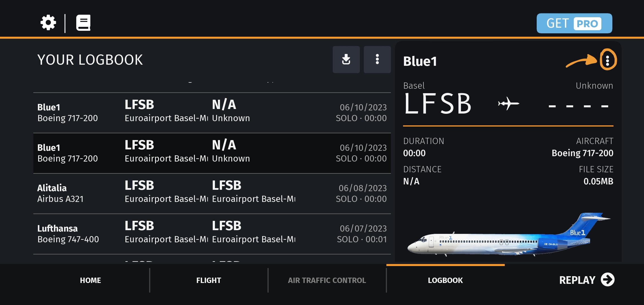Click the airplane route icon
The width and height of the screenshot is (644, 305).
[x=508, y=104]
